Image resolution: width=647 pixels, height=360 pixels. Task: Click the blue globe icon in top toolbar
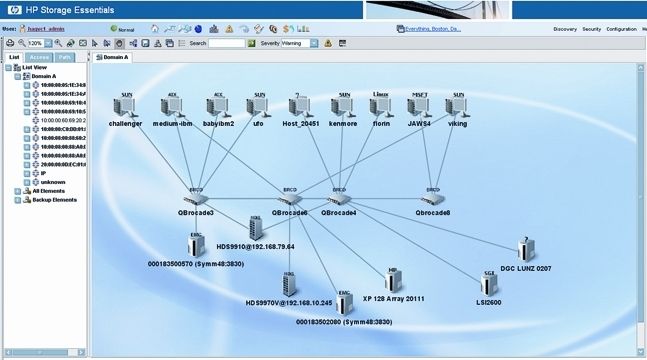[198, 29]
